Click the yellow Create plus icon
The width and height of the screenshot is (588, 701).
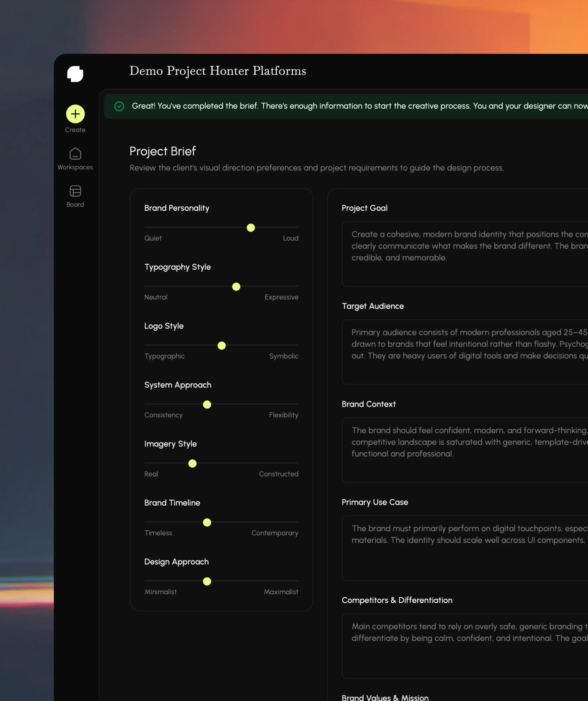point(75,114)
